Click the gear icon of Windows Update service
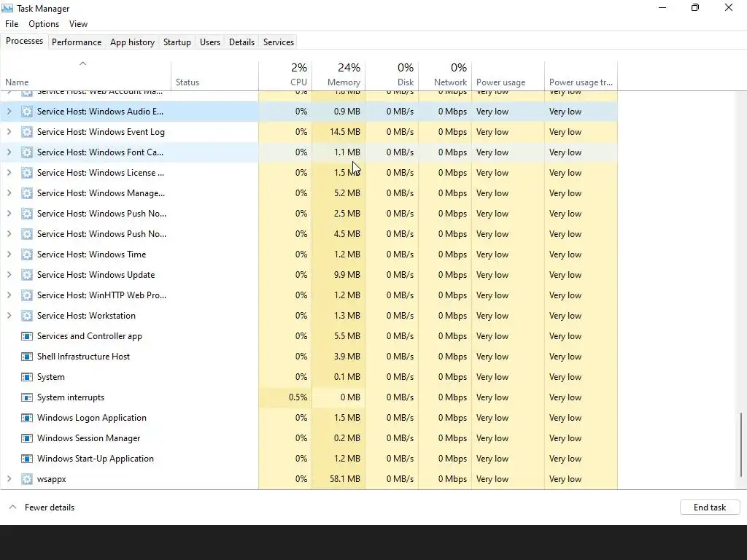Viewport: 747px width, 560px height. click(x=27, y=275)
